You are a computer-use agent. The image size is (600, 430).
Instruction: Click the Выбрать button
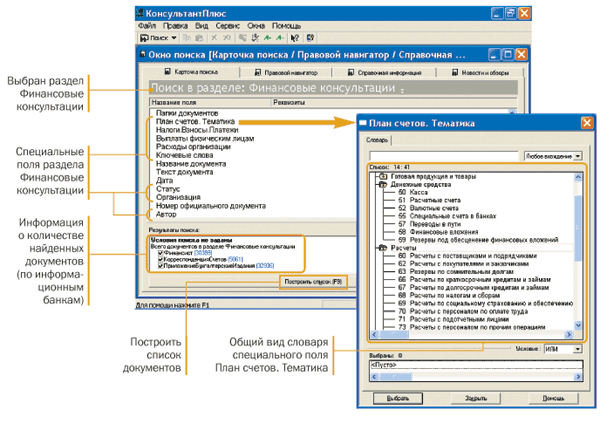click(398, 398)
